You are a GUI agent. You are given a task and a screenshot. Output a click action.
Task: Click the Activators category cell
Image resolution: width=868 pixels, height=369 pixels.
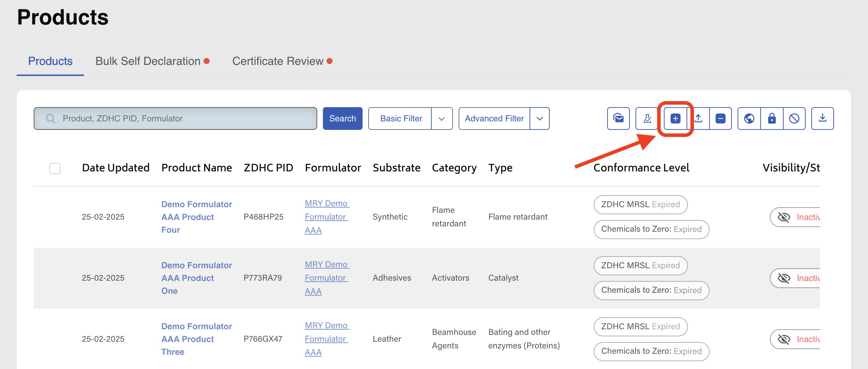click(450, 278)
